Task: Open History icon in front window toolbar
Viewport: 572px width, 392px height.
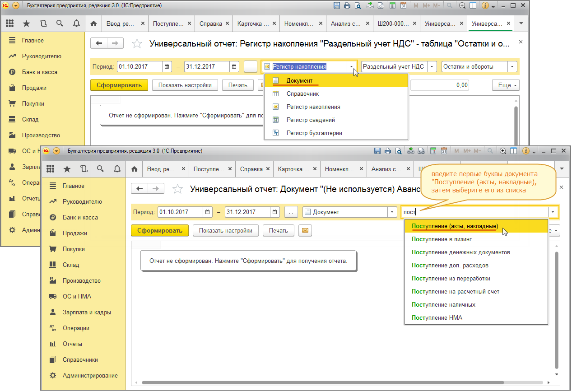Action: pyautogui.click(x=84, y=169)
